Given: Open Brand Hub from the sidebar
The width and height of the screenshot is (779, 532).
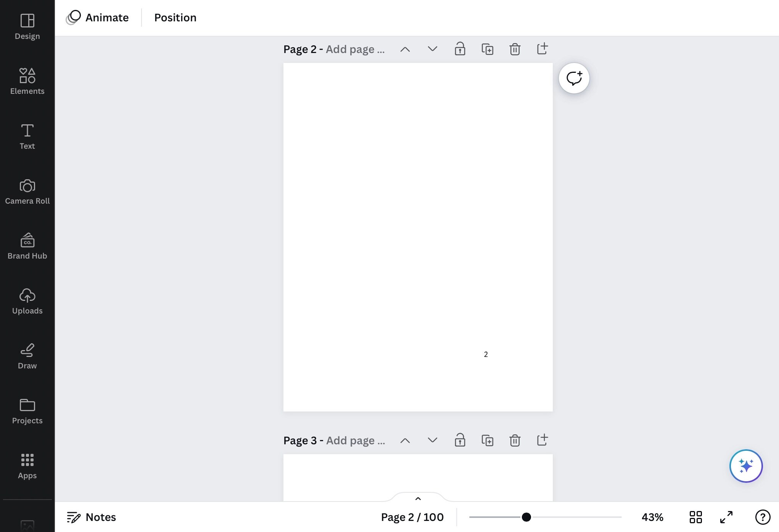Looking at the screenshot, I should 27,246.
